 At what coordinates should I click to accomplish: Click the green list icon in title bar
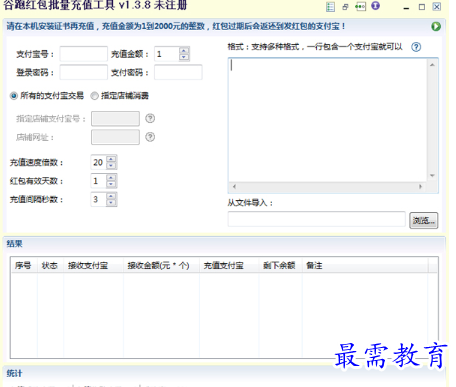coord(330,7)
